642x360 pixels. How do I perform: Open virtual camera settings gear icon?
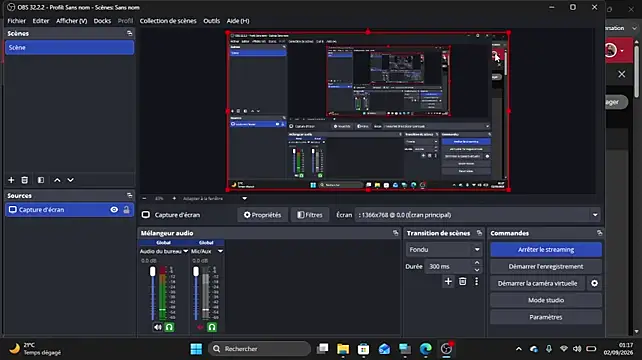[595, 283]
